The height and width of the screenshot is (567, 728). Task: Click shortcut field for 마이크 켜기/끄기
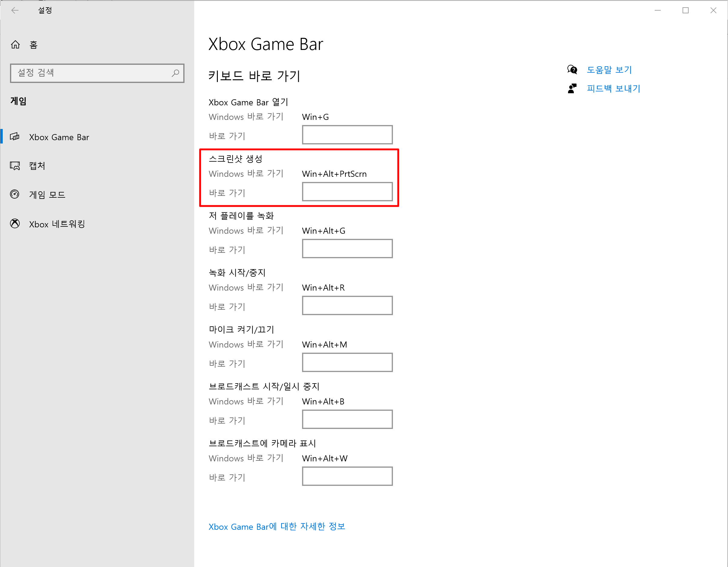click(x=347, y=362)
